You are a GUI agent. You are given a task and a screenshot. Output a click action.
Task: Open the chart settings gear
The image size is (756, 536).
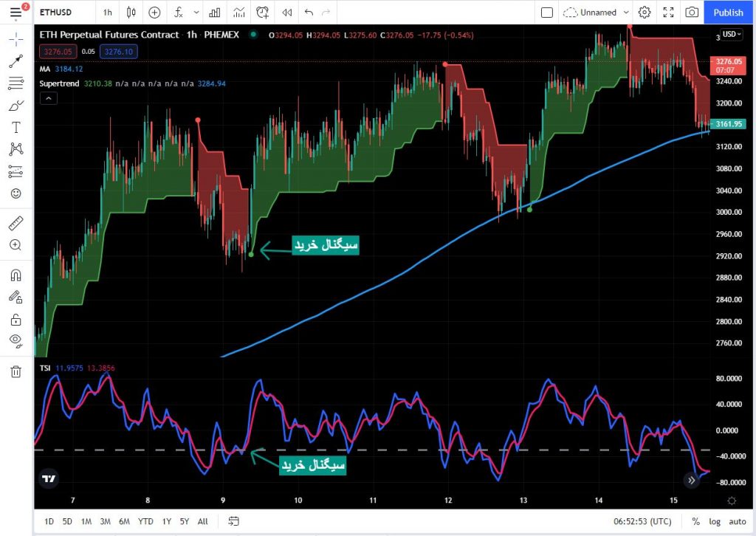(645, 13)
